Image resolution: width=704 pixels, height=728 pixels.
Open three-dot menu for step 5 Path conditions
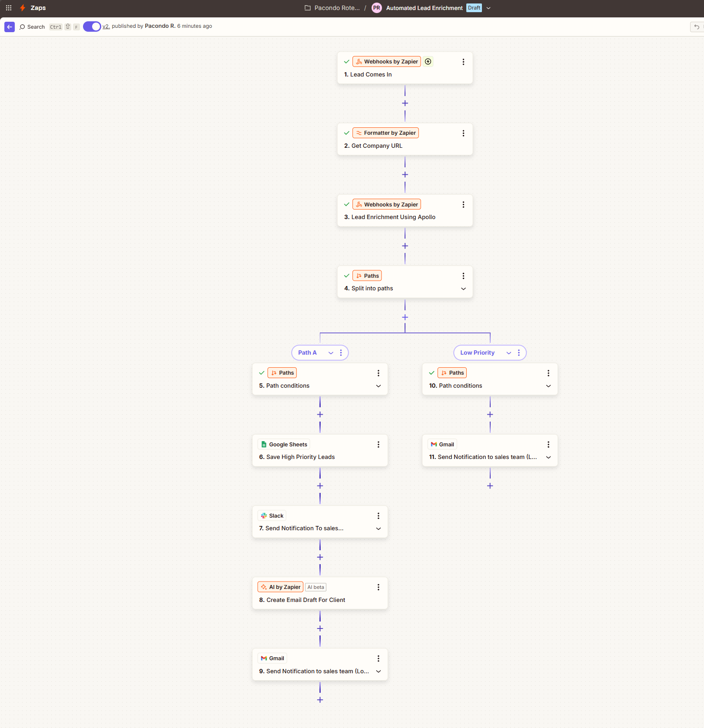[379, 373]
